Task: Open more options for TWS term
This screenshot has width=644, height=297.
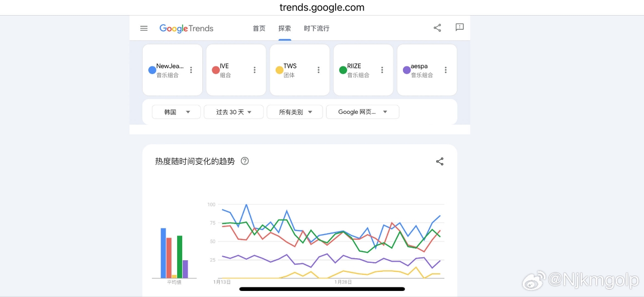Action: coord(318,70)
